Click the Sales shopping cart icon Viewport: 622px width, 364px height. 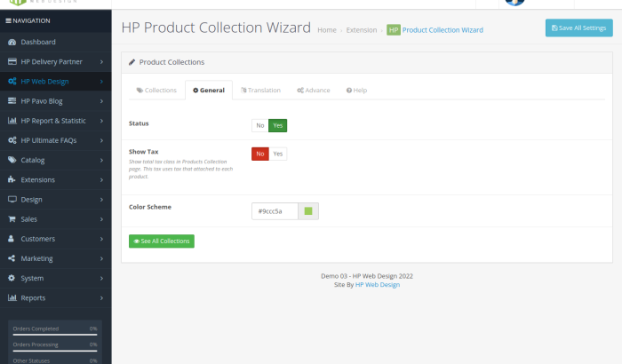12,219
